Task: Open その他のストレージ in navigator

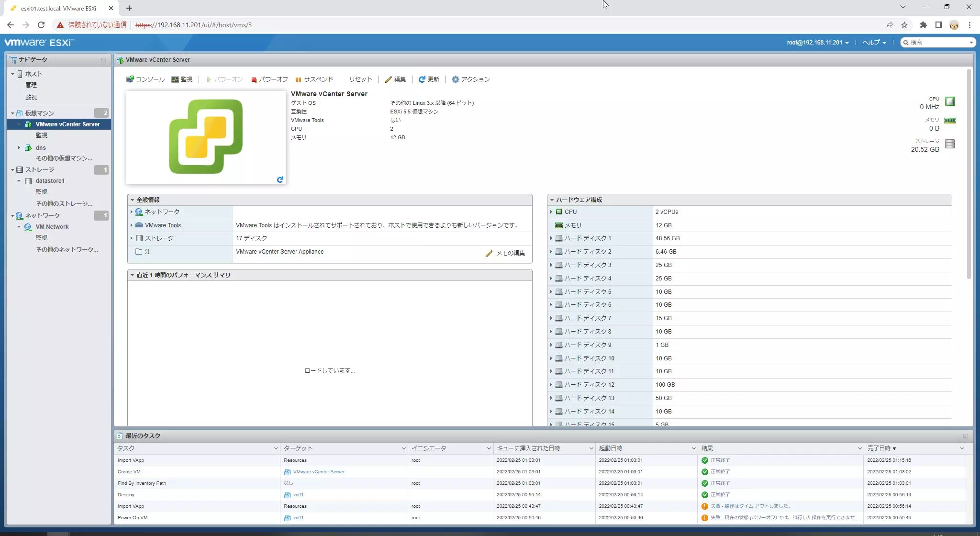Action: (x=64, y=204)
